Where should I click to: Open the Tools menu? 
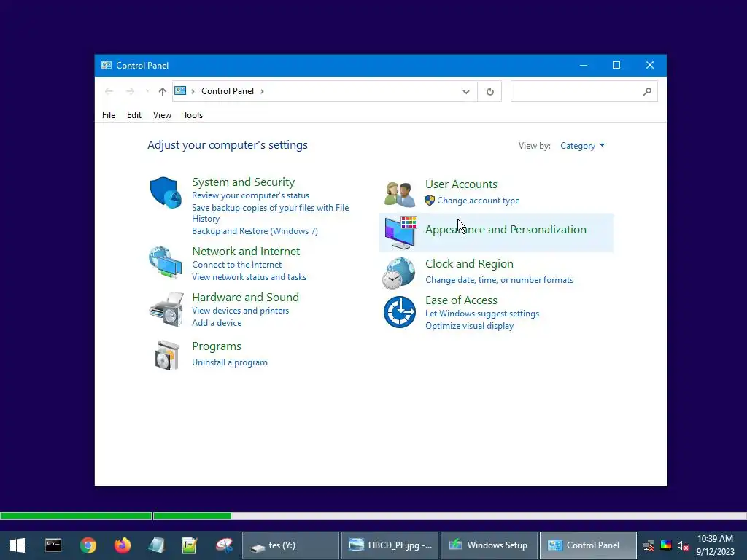(193, 115)
